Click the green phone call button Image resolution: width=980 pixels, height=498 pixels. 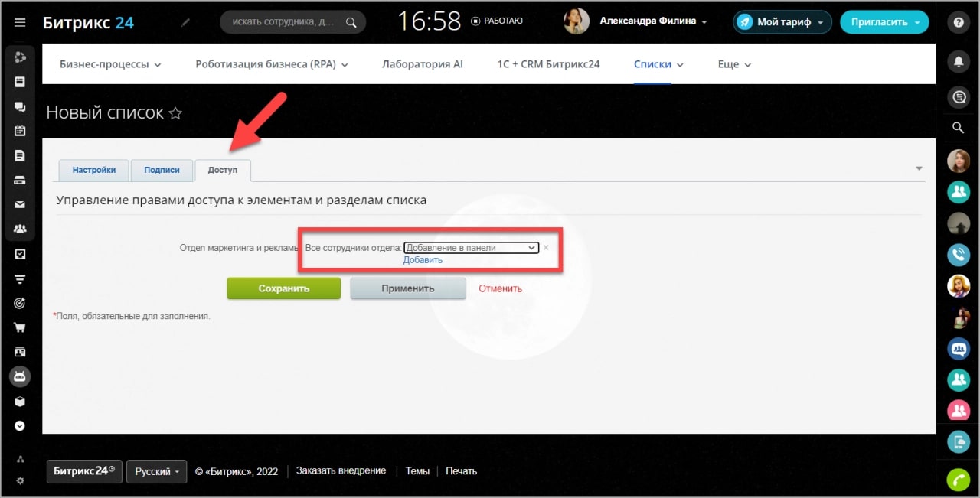pyautogui.click(x=958, y=479)
